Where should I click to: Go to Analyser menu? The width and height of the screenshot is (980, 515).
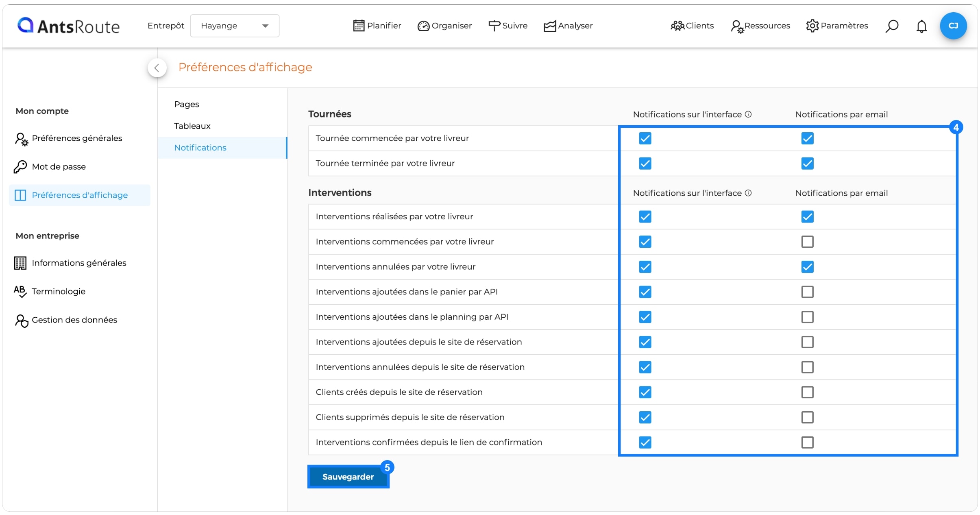[568, 26]
